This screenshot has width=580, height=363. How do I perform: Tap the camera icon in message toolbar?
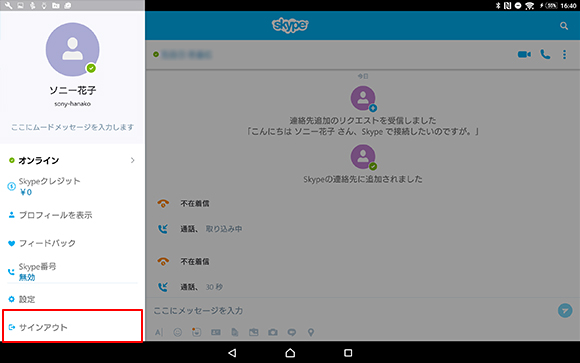pyautogui.click(x=273, y=332)
